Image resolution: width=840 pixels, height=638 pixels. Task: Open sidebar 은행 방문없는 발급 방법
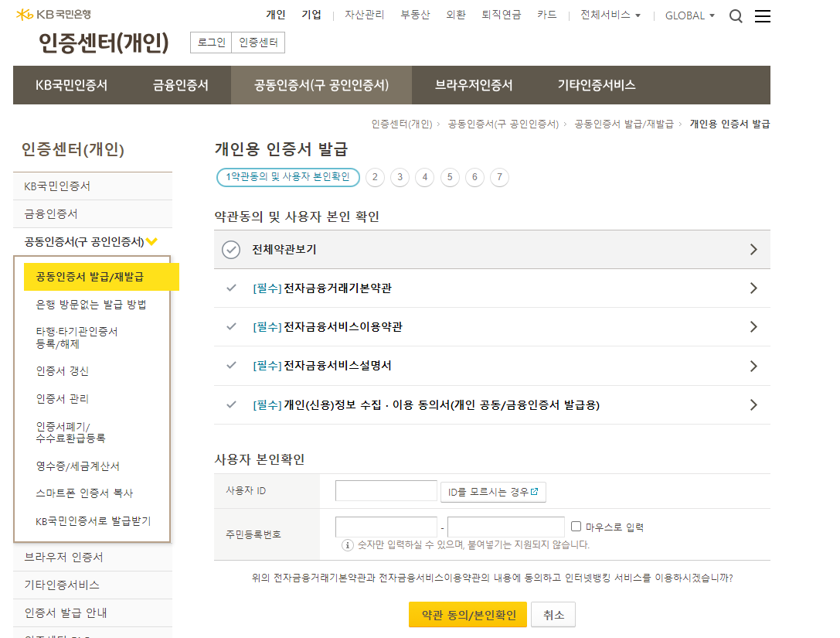tap(91, 305)
